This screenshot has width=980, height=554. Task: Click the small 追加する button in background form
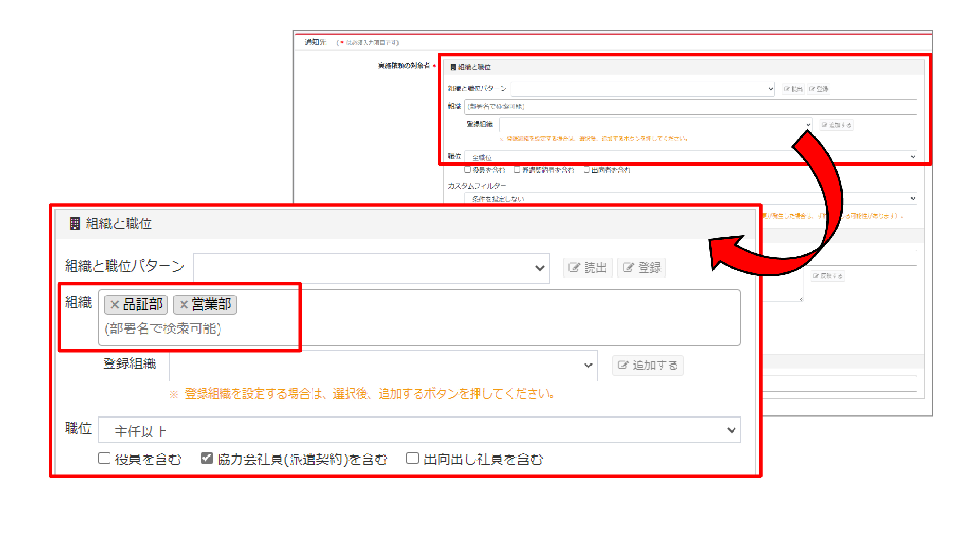[836, 125]
